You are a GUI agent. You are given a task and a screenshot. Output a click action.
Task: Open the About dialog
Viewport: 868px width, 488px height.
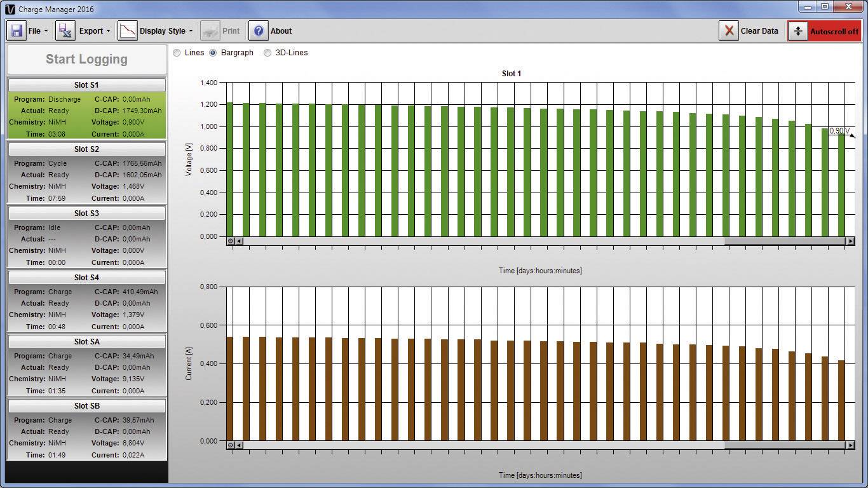click(x=281, y=30)
